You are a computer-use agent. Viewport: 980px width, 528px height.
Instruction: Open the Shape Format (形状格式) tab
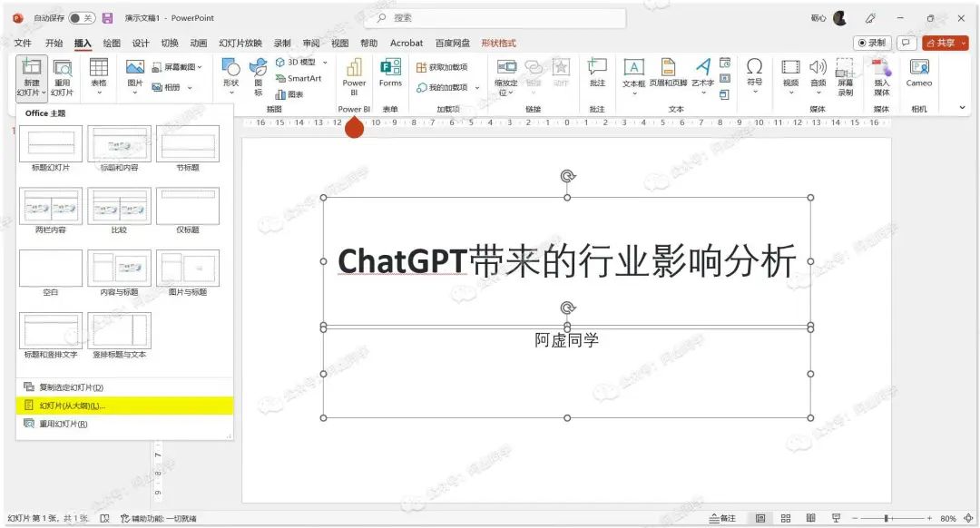pos(498,43)
